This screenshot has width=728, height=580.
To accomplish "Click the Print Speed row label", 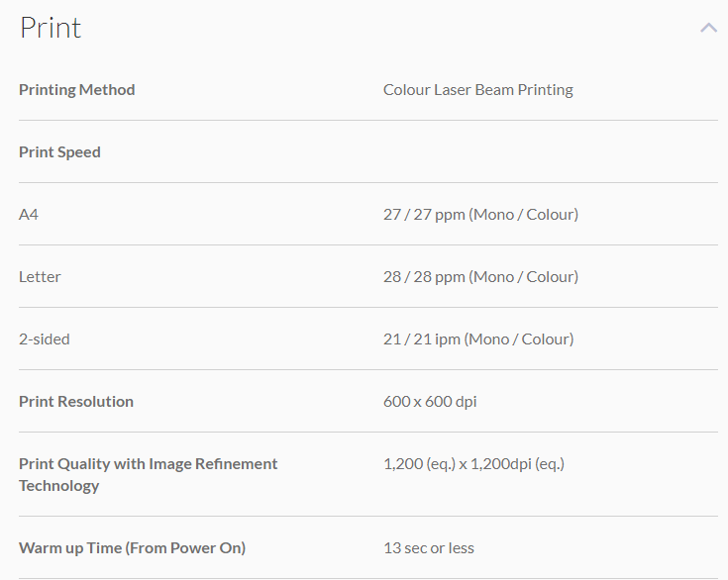I will (59, 152).
